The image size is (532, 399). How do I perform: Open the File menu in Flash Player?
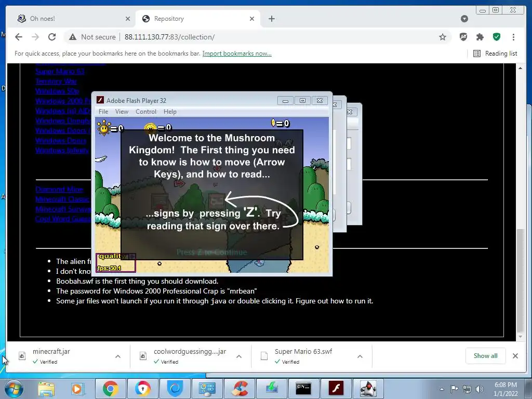[103, 112]
